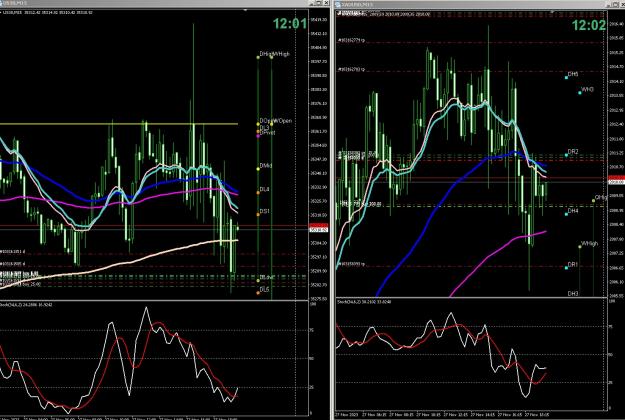Click the Stoch indicator label in right chart
Screen dimensions: 625x420
pyautogui.click(x=364, y=302)
